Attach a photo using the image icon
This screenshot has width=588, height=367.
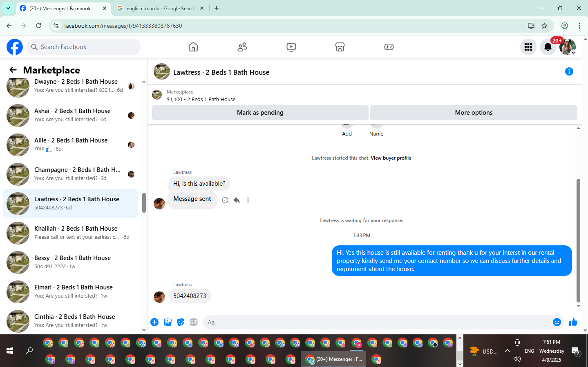point(168,322)
